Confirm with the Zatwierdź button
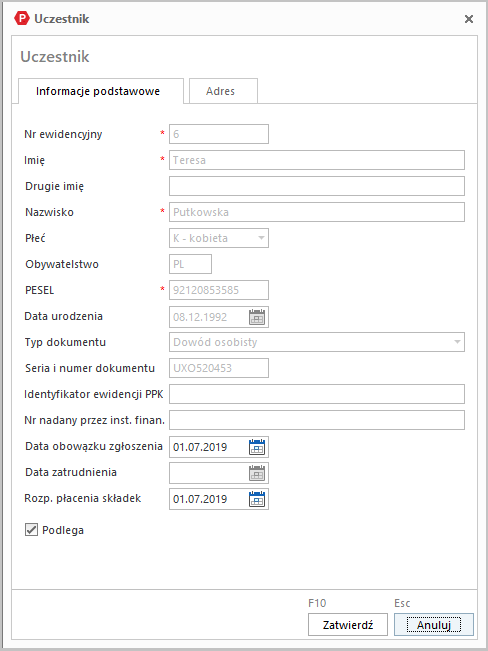Screen dimensions: 488x651 tap(348, 625)
